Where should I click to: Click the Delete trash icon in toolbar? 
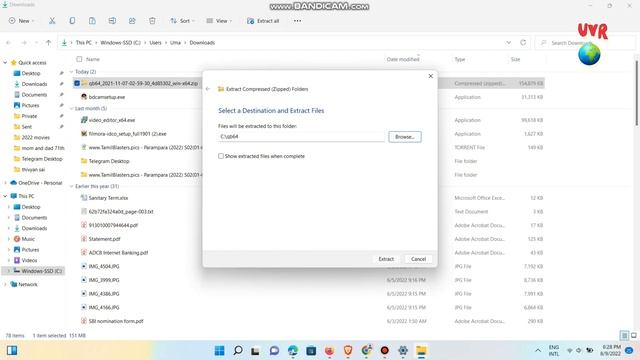152,21
